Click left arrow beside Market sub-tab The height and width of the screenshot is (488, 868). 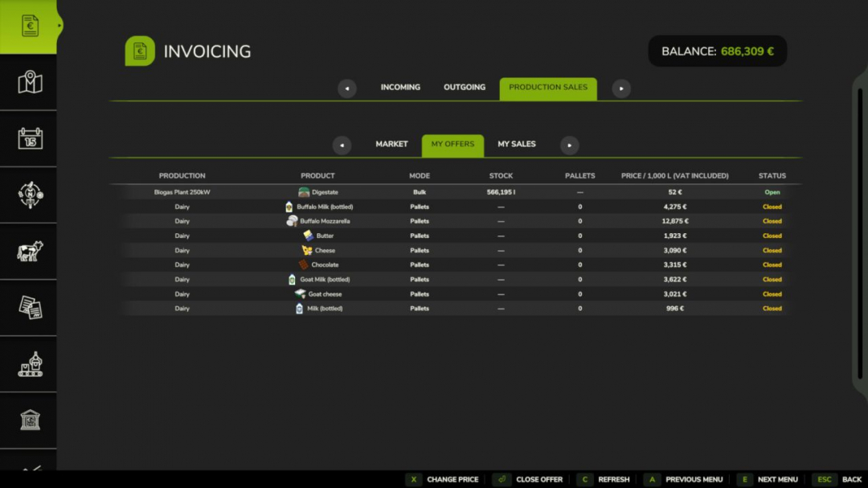point(342,146)
